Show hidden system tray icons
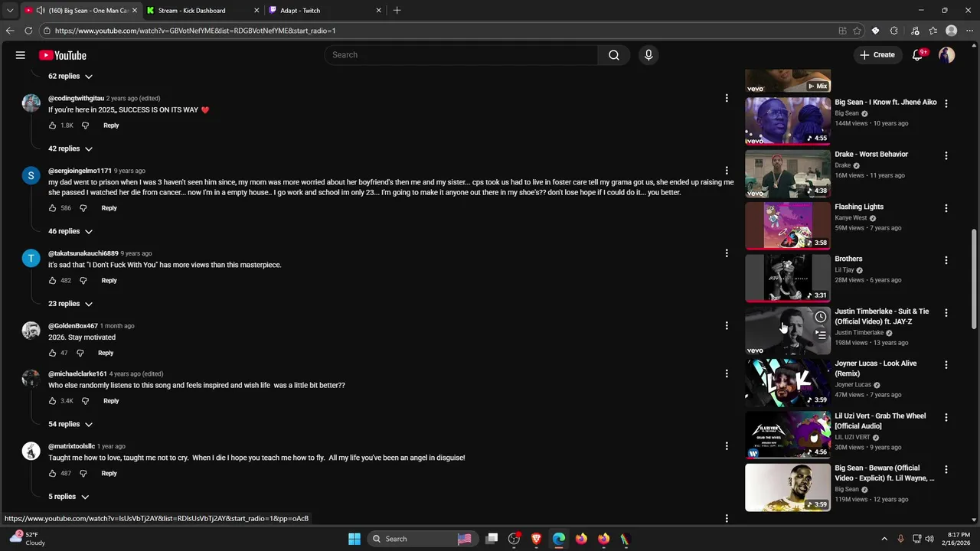 coord(884,539)
